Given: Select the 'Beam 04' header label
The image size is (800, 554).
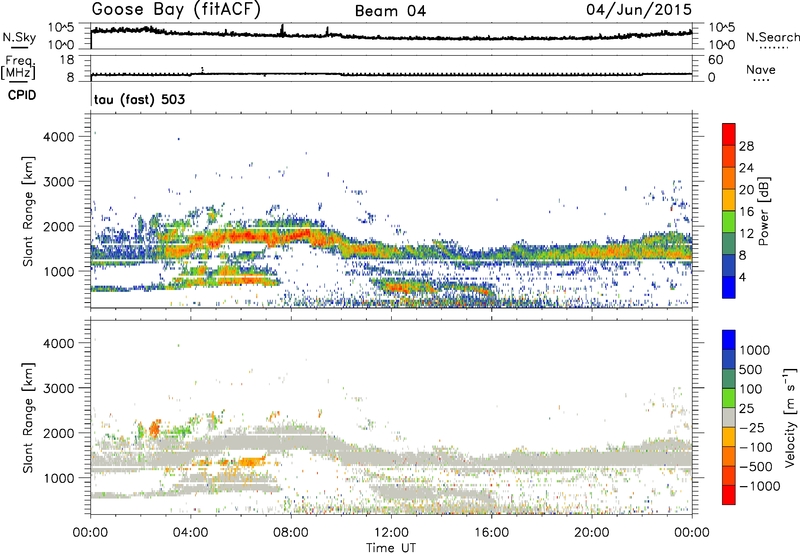Looking at the screenshot, I should [390, 11].
